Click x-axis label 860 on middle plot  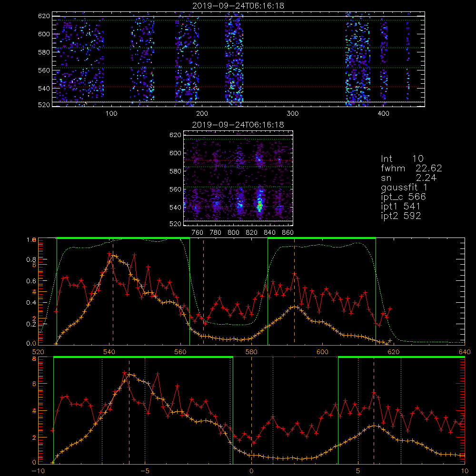tap(288, 233)
